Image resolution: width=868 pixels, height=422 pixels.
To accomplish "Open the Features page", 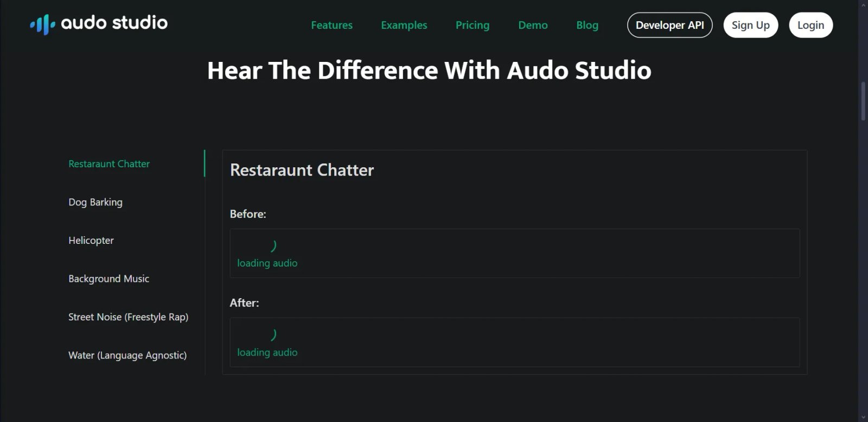I will click(331, 25).
